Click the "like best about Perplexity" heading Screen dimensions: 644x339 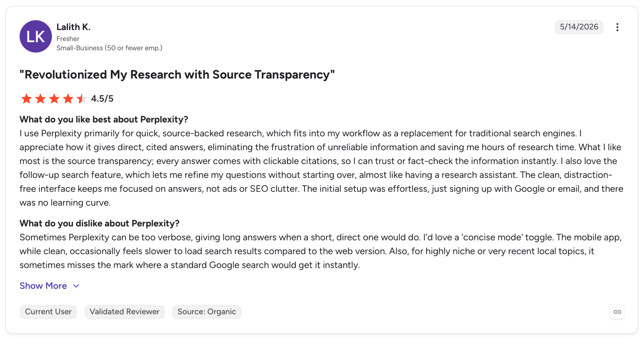[x=104, y=119]
